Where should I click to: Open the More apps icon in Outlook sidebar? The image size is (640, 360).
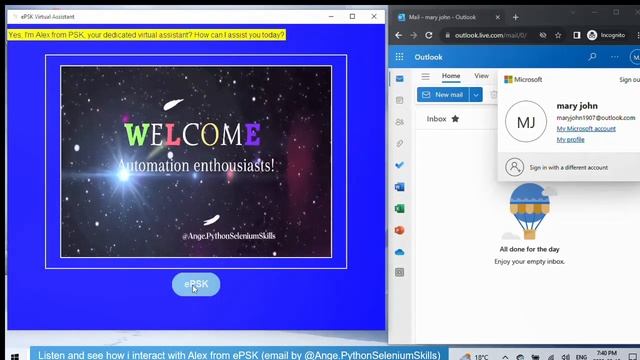tap(400, 272)
